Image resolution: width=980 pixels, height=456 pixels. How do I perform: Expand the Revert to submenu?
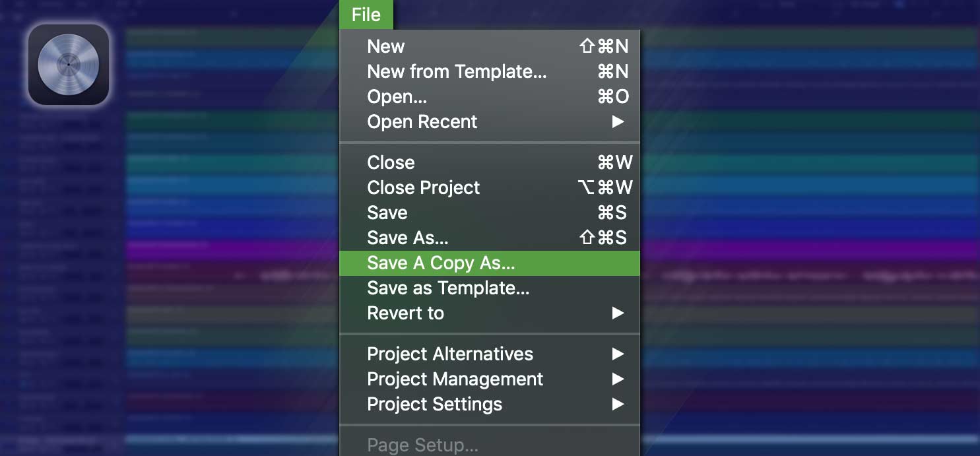405,313
